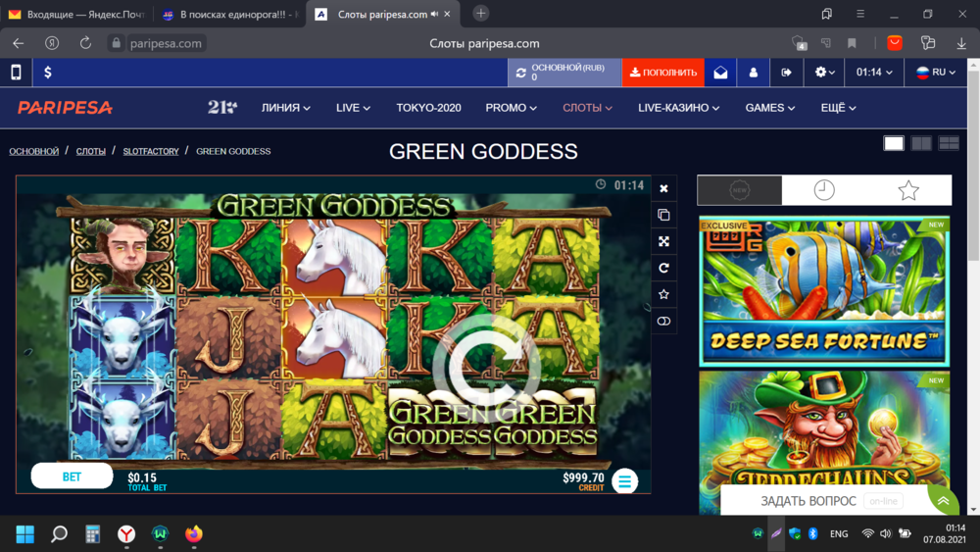Refresh the account balance with the sync icon

coord(520,73)
